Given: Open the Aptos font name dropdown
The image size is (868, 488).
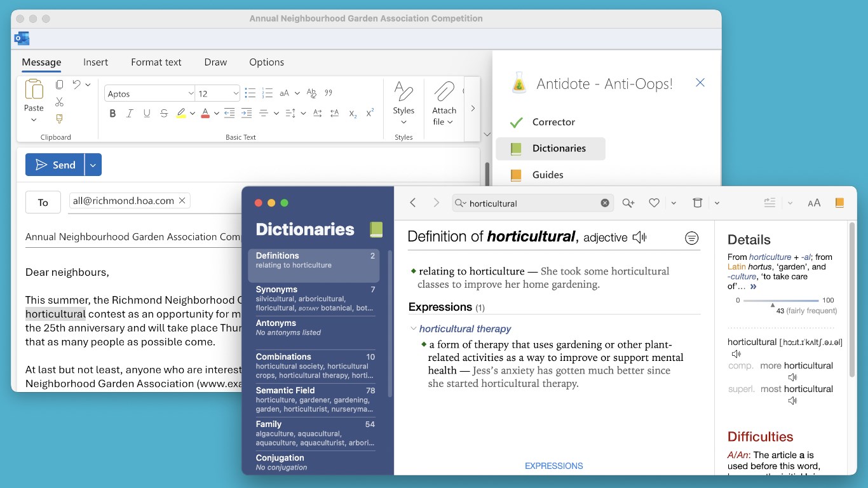Looking at the screenshot, I should (x=191, y=93).
